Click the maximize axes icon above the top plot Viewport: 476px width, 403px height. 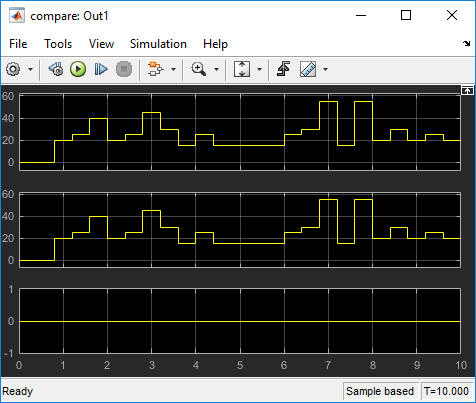[x=467, y=90]
